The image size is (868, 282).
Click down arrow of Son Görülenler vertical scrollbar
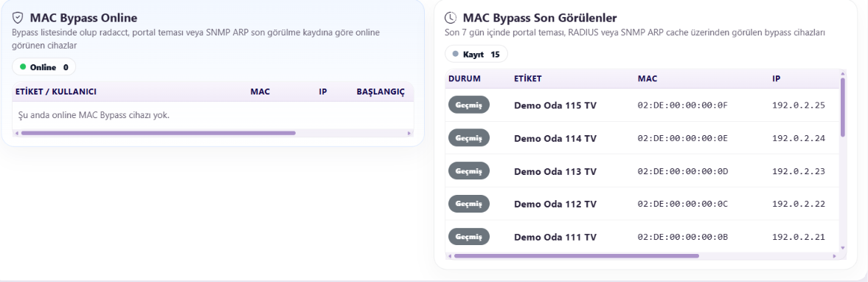842,248
